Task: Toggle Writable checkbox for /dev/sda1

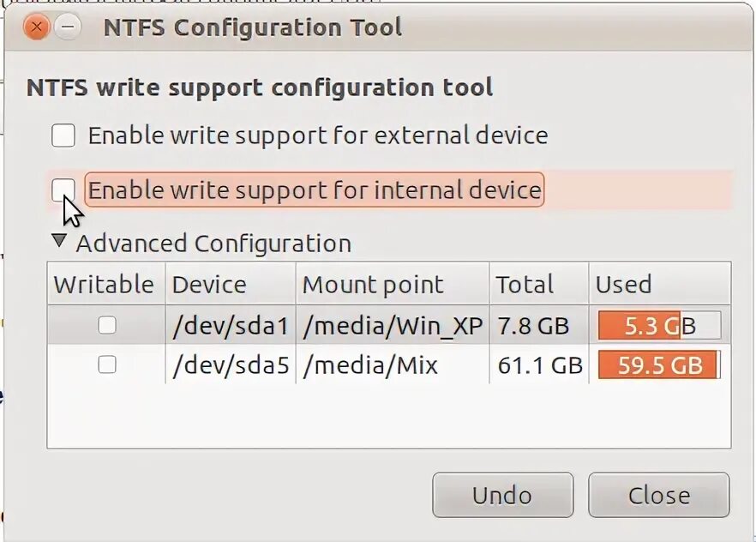Action: [107, 325]
